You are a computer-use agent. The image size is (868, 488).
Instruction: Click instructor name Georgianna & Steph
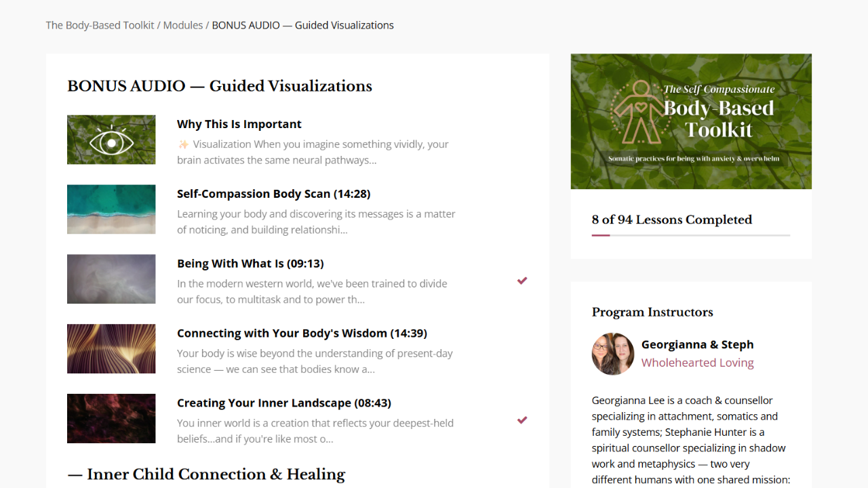pyautogui.click(x=698, y=344)
